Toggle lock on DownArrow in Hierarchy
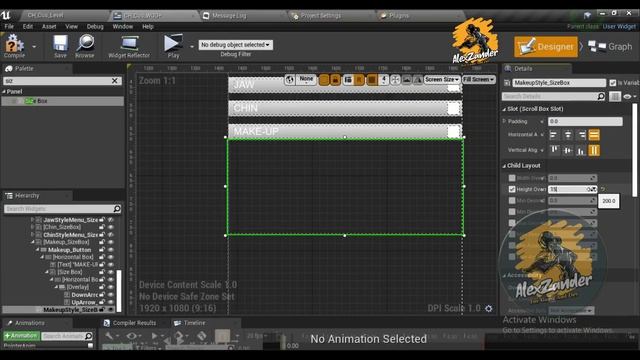640x360 pixels. 102,295
